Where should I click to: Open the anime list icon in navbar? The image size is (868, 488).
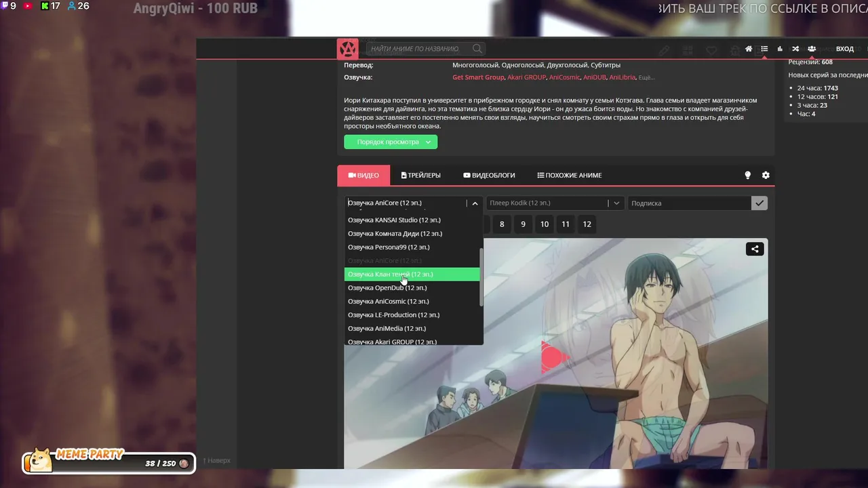pyautogui.click(x=764, y=49)
